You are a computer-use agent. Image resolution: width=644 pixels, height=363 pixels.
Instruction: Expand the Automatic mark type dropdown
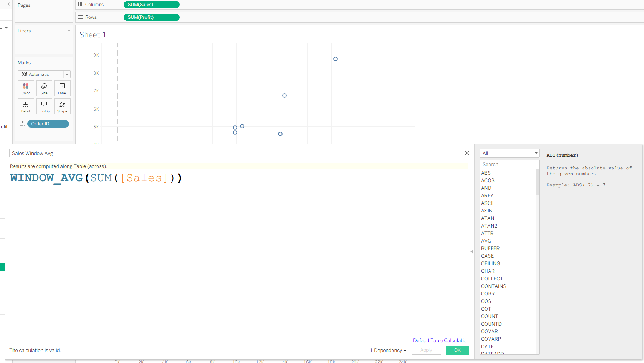67,74
